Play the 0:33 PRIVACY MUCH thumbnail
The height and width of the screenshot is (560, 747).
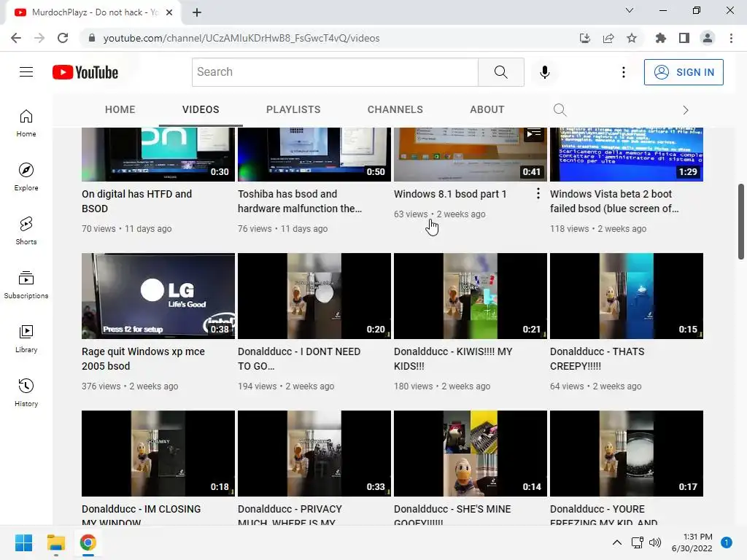click(x=314, y=454)
